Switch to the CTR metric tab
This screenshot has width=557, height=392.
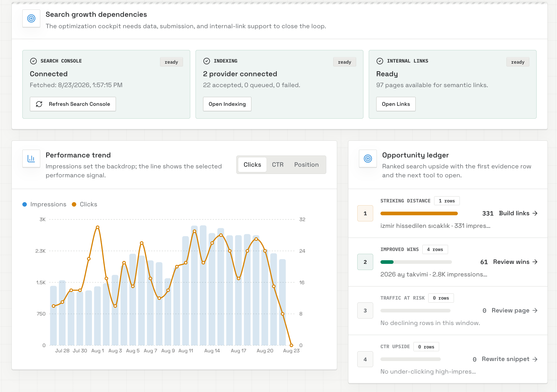[278, 165]
